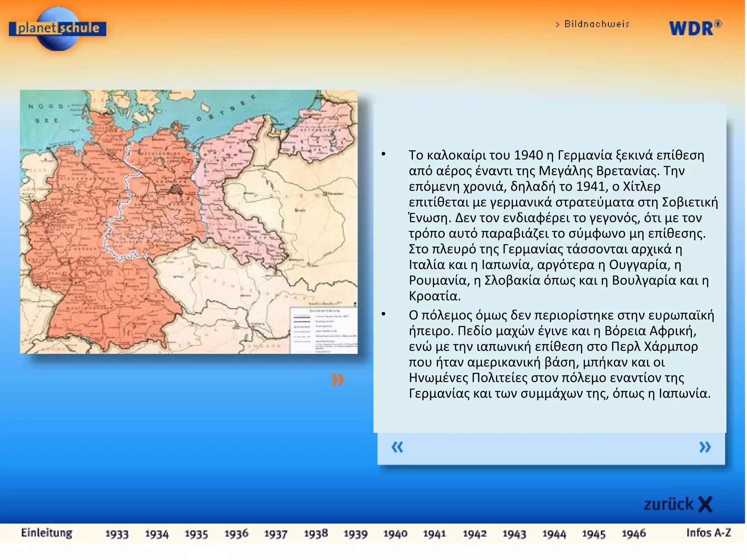Open the Einleitung section
Image resolution: width=747 pixels, height=560 pixels.
47,533
